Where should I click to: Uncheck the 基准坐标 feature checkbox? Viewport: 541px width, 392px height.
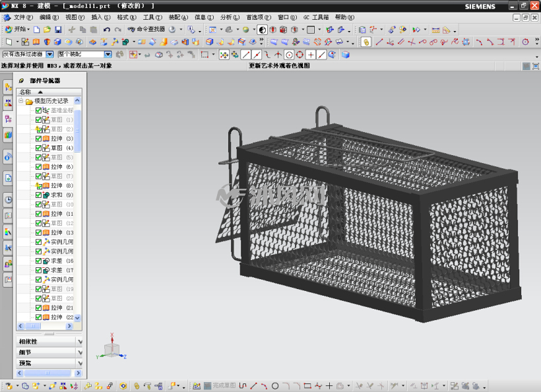(x=39, y=110)
